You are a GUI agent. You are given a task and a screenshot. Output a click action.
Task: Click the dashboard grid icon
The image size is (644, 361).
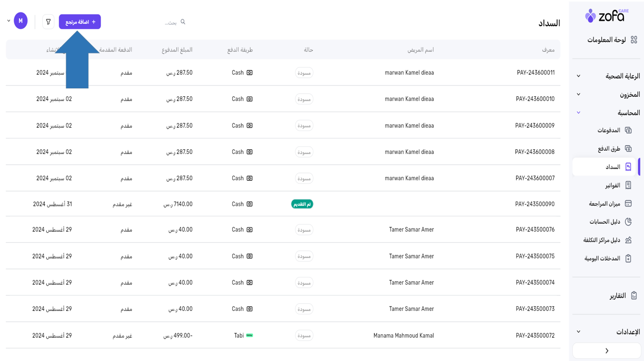[x=633, y=40]
